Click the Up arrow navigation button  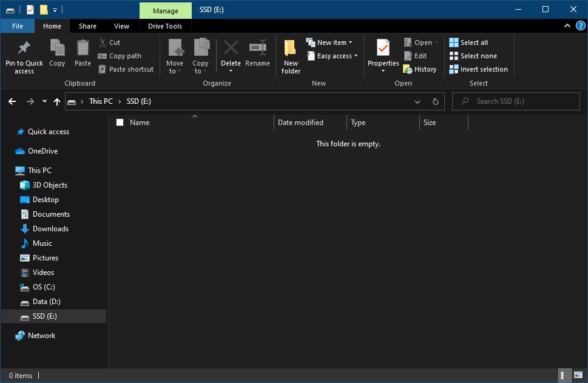point(57,101)
